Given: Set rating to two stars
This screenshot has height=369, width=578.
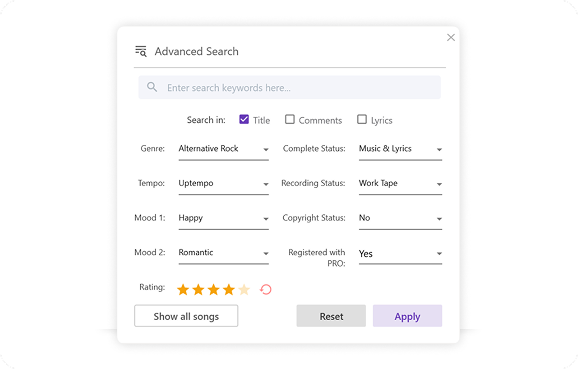Looking at the screenshot, I should click(x=198, y=289).
